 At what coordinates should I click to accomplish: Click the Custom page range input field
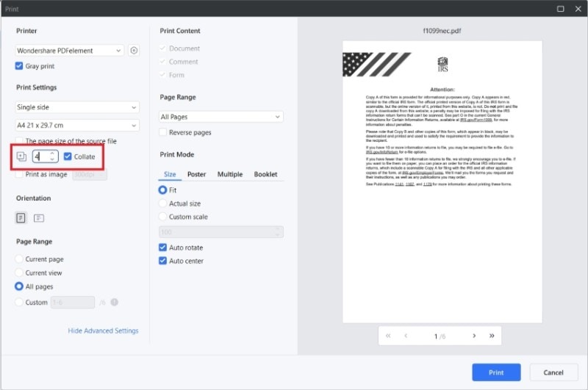coord(73,303)
